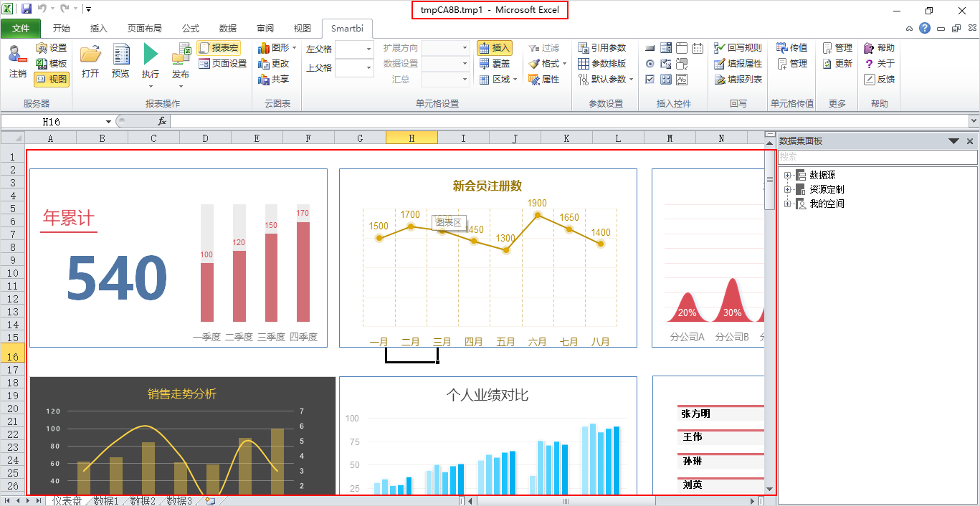Viewport: 980px width, 506px height.
Task: Open the 左父格 combo box
Action: click(x=354, y=49)
